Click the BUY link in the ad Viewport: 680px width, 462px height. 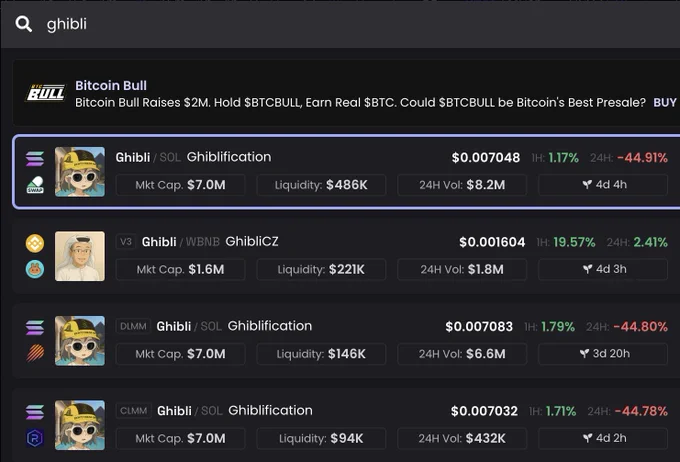(x=665, y=102)
